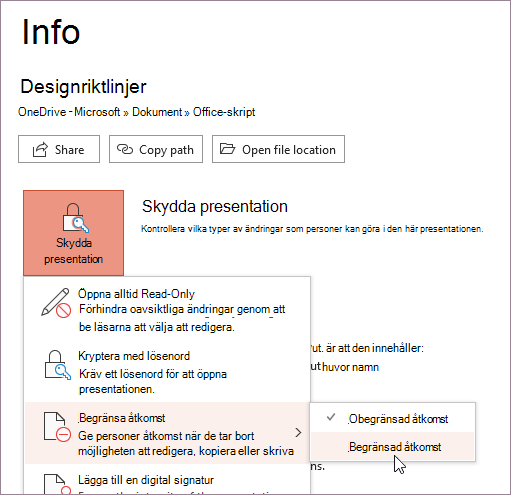Select Obegränsad åtkomst in submenu
This screenshot has width=511, height=495.
point(392,418)
